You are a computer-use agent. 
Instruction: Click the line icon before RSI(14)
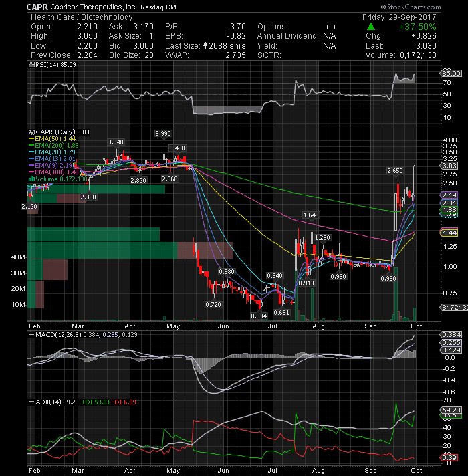coord(31,65)
